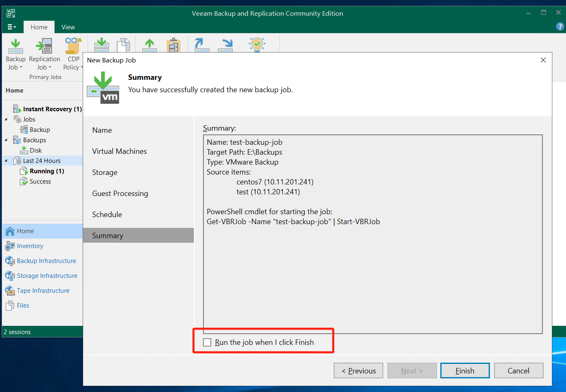Click the 'Target Path: E:\Backups' line
Screen dimensions: 566x392
pyautogui.click(x=245, y=152)
